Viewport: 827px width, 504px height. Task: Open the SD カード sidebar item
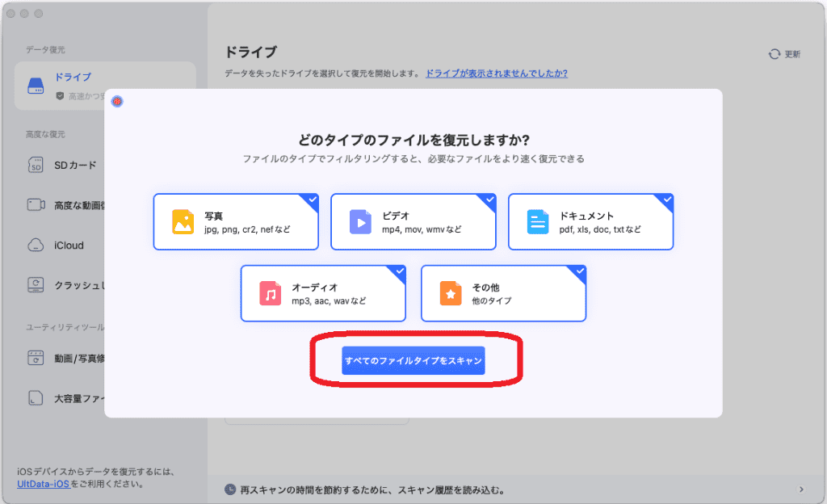click(75, 165)
